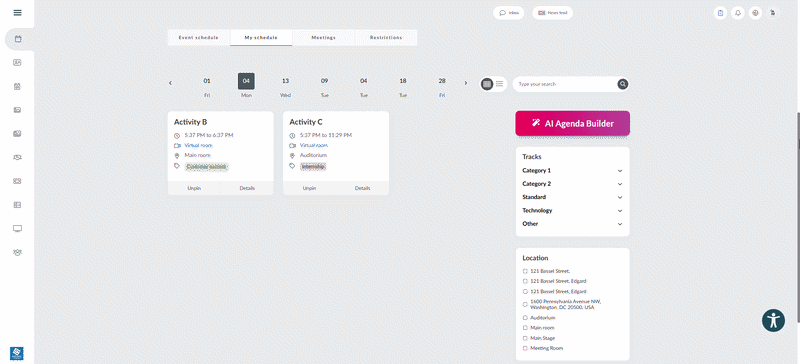Open the Meetings tab
Image resolution: width=800 pixels, height=364 pixels.
323,38
